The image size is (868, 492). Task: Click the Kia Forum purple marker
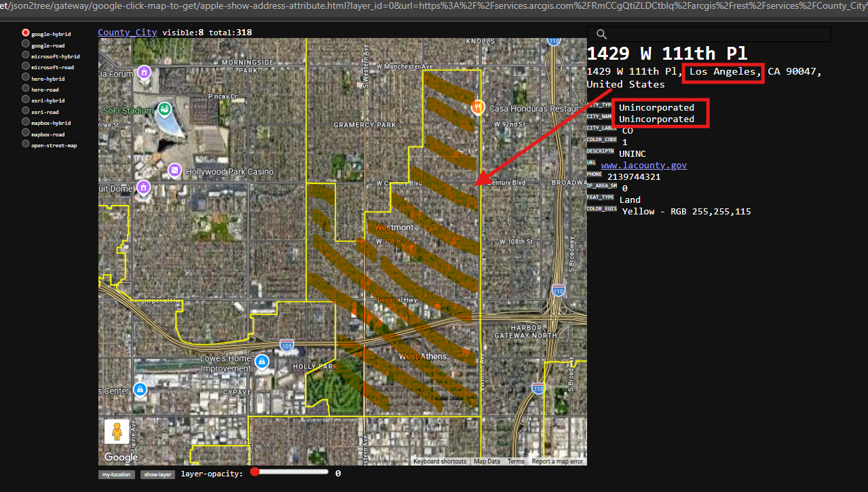(x=144, y=72)
